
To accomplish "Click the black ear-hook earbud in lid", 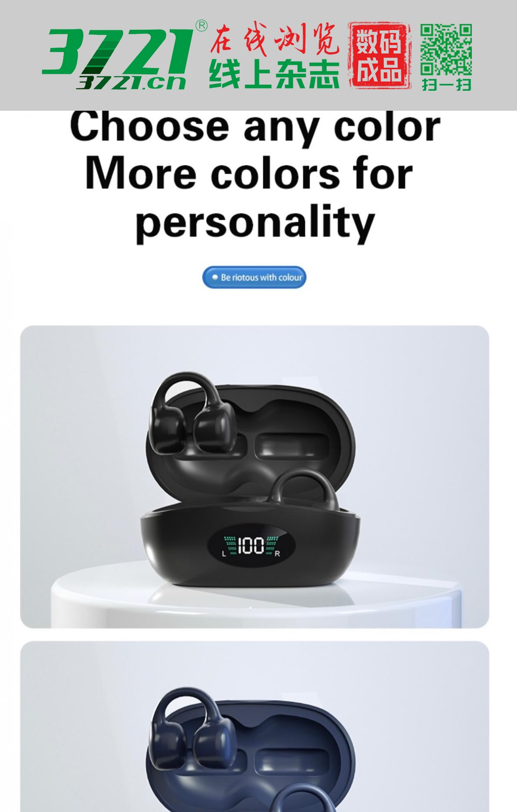I will click(x=188, y=415).
